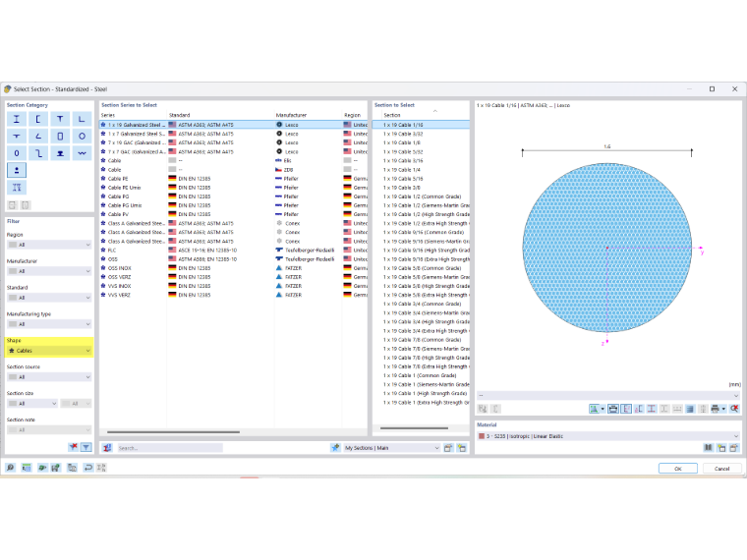Open the Section source filter dropdown
Viewport: 747px width, 560px height.
49,376
